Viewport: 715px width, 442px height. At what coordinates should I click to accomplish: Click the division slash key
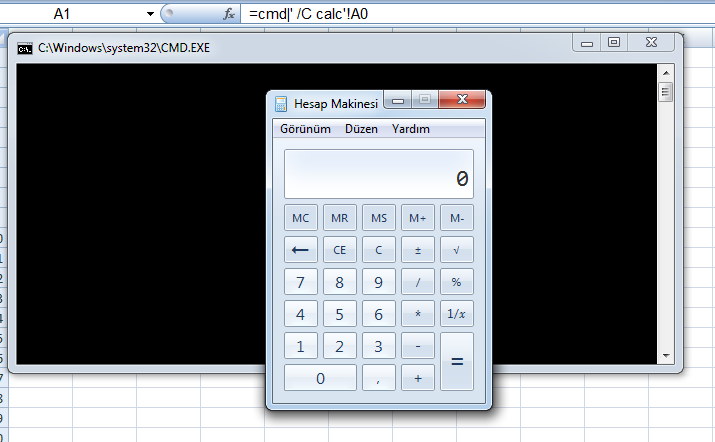418,282
